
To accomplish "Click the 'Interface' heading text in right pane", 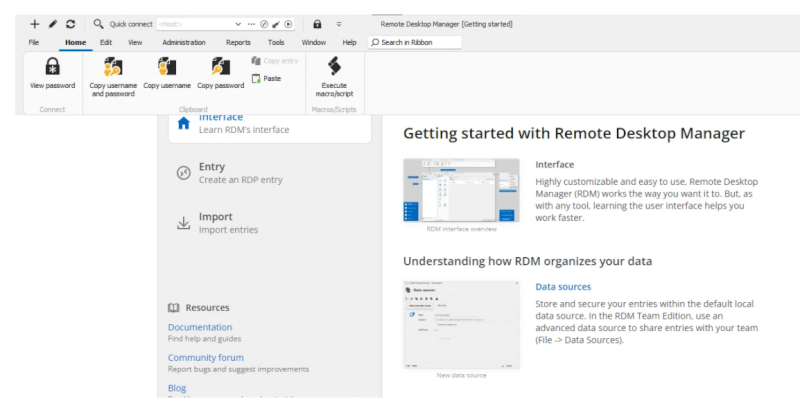I will pyautogui.click(x=555, y=164).
